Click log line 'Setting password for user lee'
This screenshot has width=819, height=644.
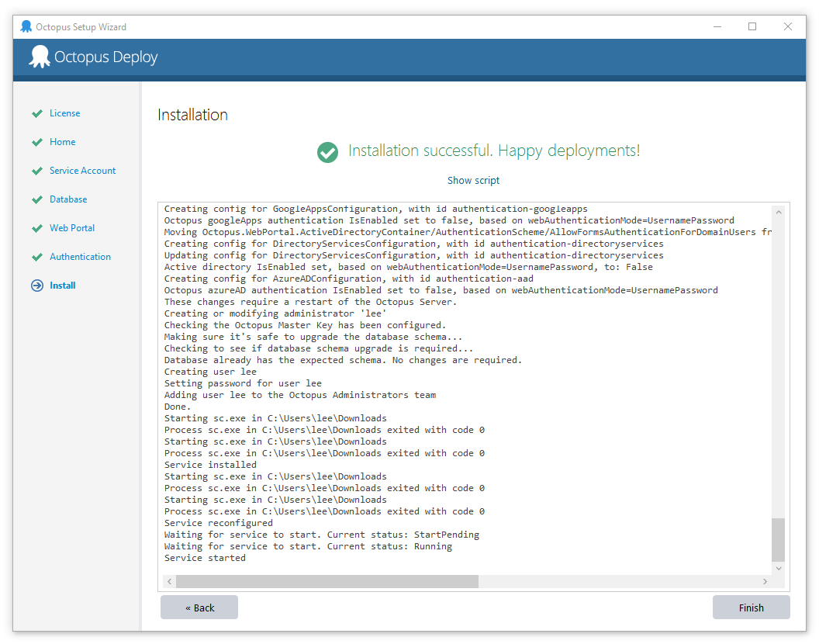(243, 383)
